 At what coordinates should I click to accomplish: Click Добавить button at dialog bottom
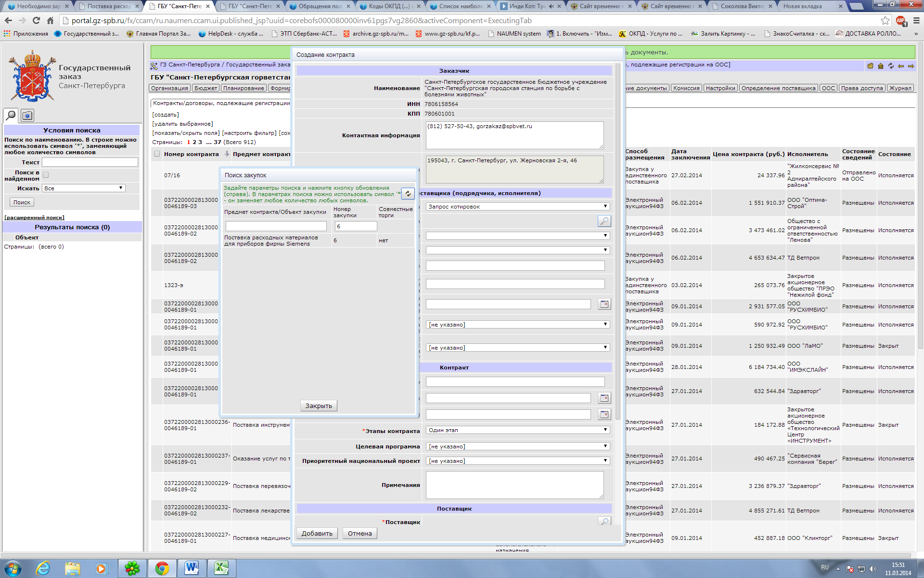tap(317, 533)
